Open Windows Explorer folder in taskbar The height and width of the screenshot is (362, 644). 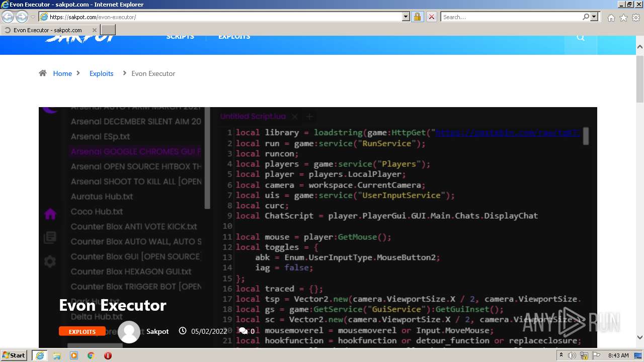pyautogui.click(x=57, y=355)
